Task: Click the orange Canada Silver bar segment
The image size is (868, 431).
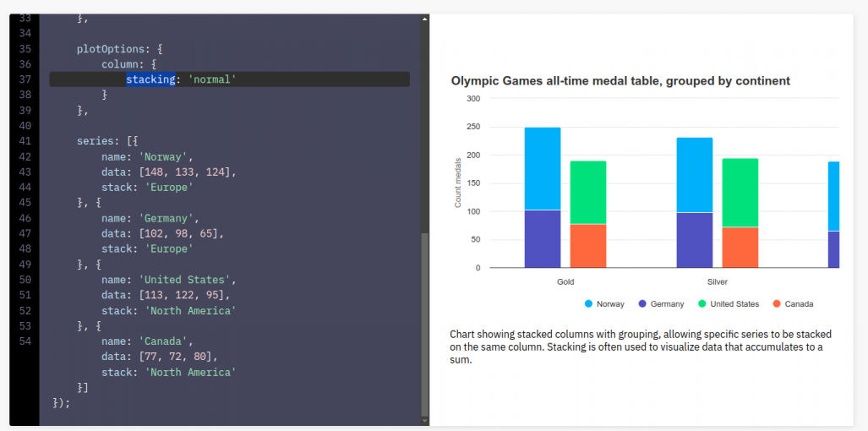Action: (x=740, y=247)
